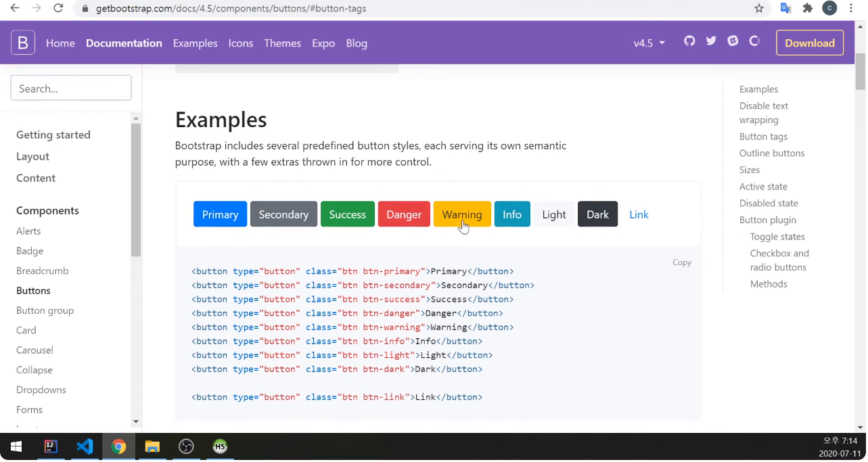Open Visual Studio Code from the taskbar

[85, 446]
